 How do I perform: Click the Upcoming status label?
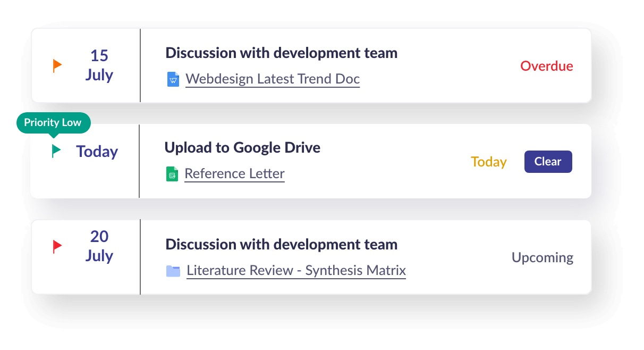tap(542, 258)
